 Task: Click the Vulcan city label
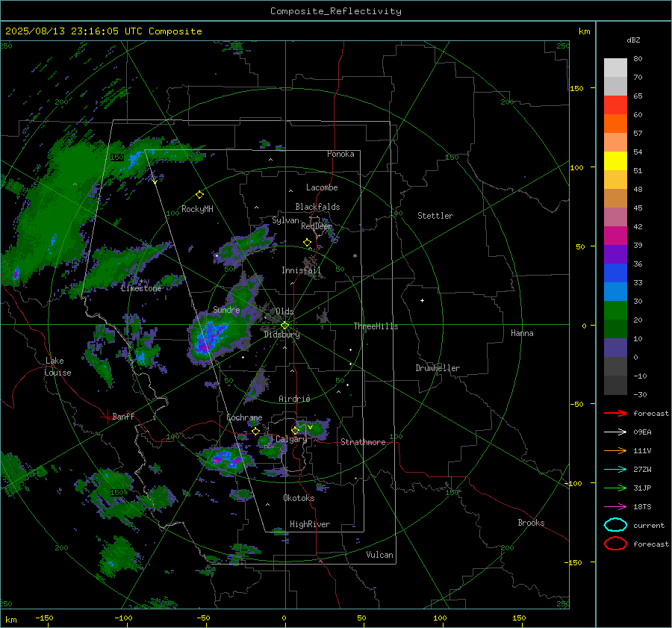[379, 555]
